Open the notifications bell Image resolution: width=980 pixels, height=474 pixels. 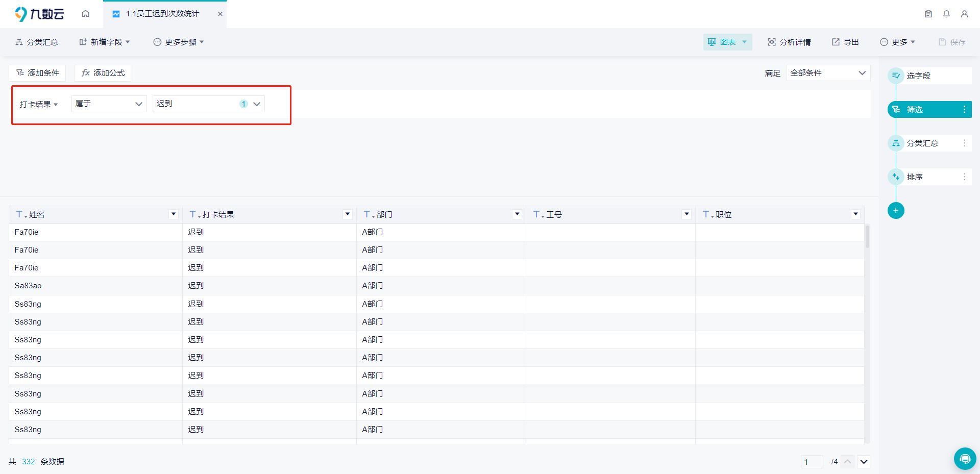pyautogui.click(x=946, y=14)
